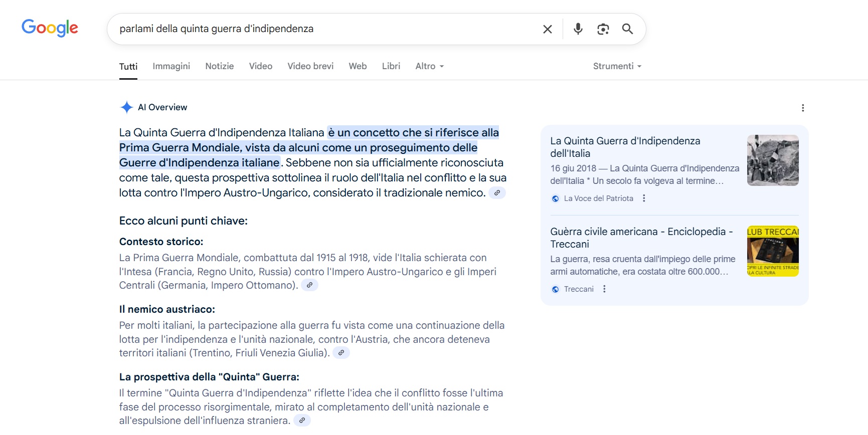This screenshot has height=435, width=868.
Task: Click the AI Overview sparkle icon
Action: coord(126,107)
